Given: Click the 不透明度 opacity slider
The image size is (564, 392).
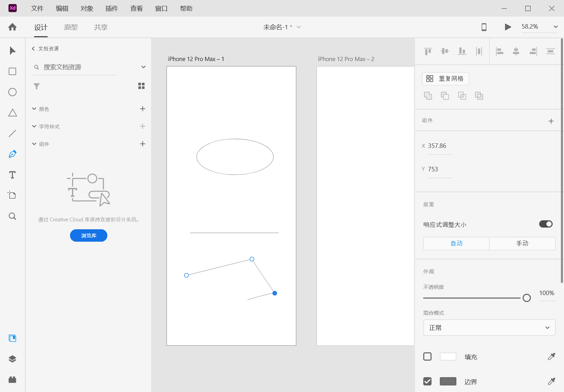Looking at the screenshot, I should click(x=526, y=298).
